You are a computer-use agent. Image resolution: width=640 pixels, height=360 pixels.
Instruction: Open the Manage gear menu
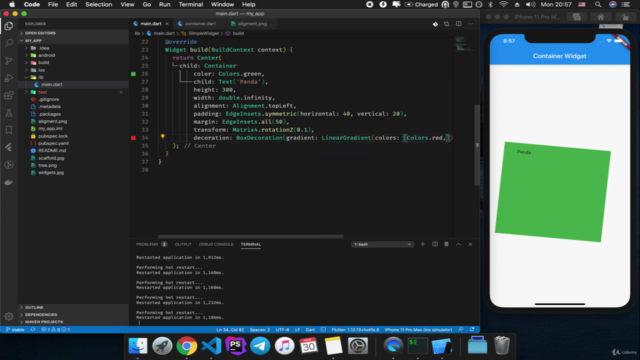pyautogui.click(x=9, y=316)
